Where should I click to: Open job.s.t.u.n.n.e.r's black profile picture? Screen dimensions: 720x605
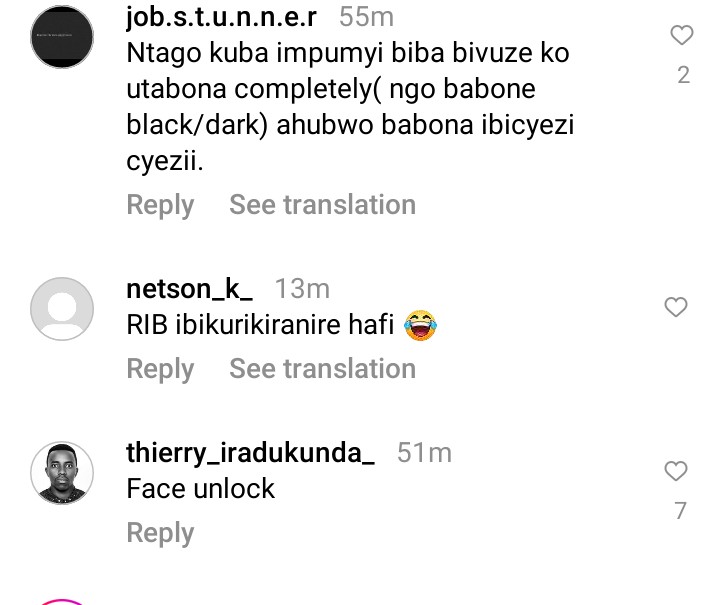pos(62,37)
